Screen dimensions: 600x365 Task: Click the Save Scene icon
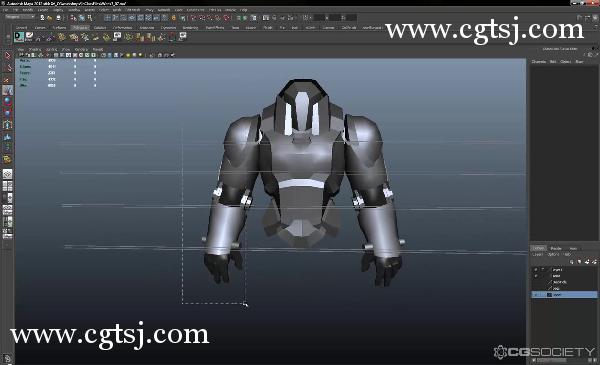tap(58, 18)
